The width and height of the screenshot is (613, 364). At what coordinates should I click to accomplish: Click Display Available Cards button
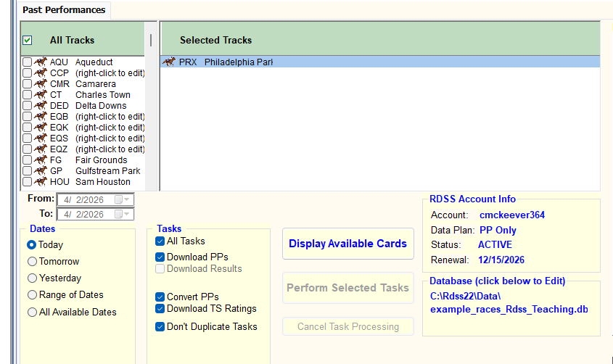[x=348, y=244]
